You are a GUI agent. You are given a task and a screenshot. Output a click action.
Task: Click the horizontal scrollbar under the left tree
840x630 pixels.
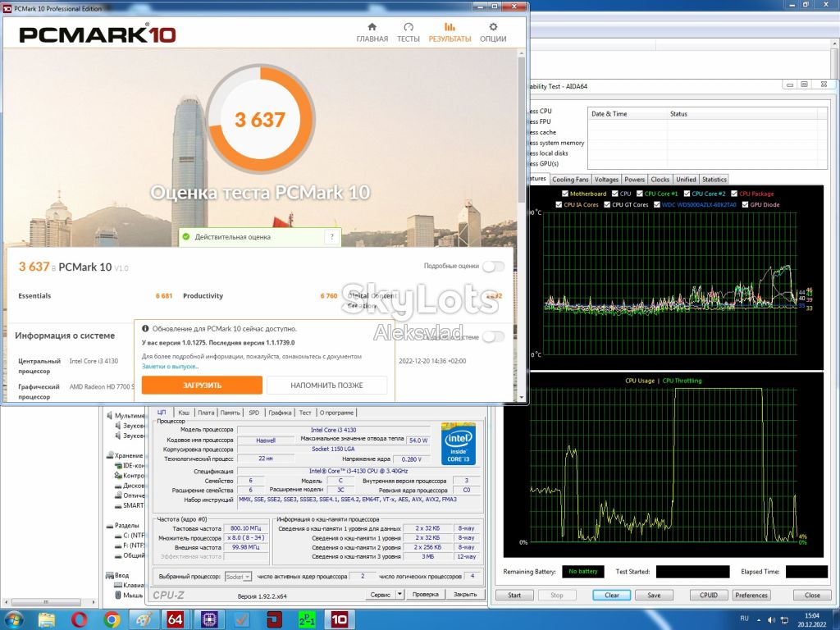48,602
